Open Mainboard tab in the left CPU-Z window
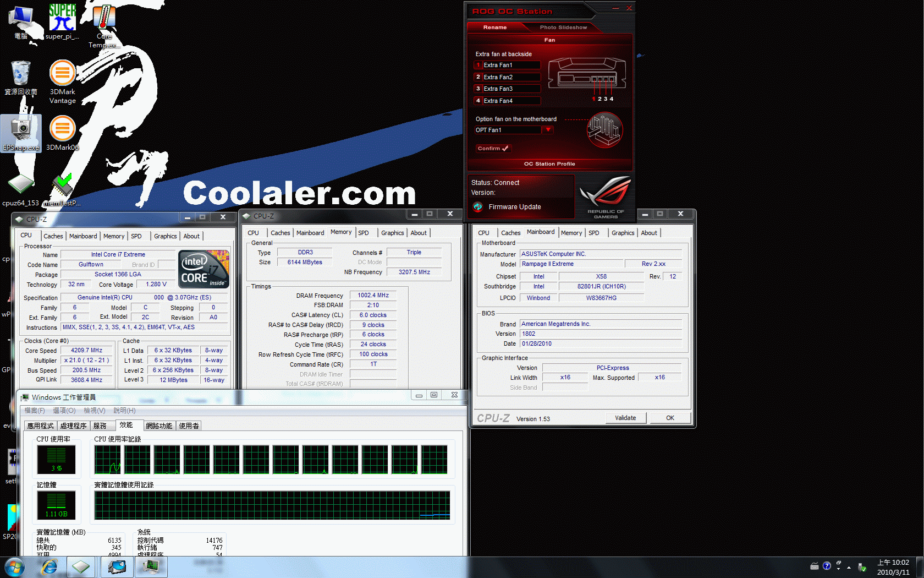 [x=83, y=236]
